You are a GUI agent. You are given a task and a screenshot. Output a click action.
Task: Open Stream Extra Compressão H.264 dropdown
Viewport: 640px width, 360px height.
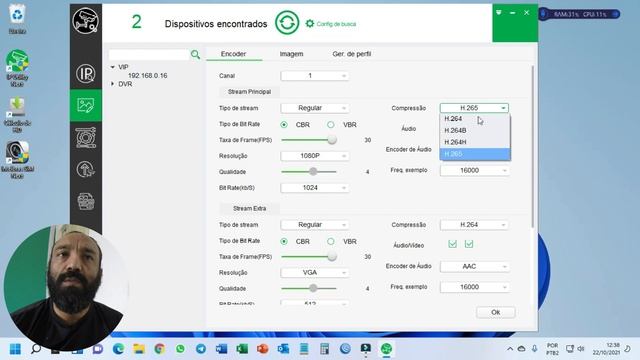tap(474, 224)
